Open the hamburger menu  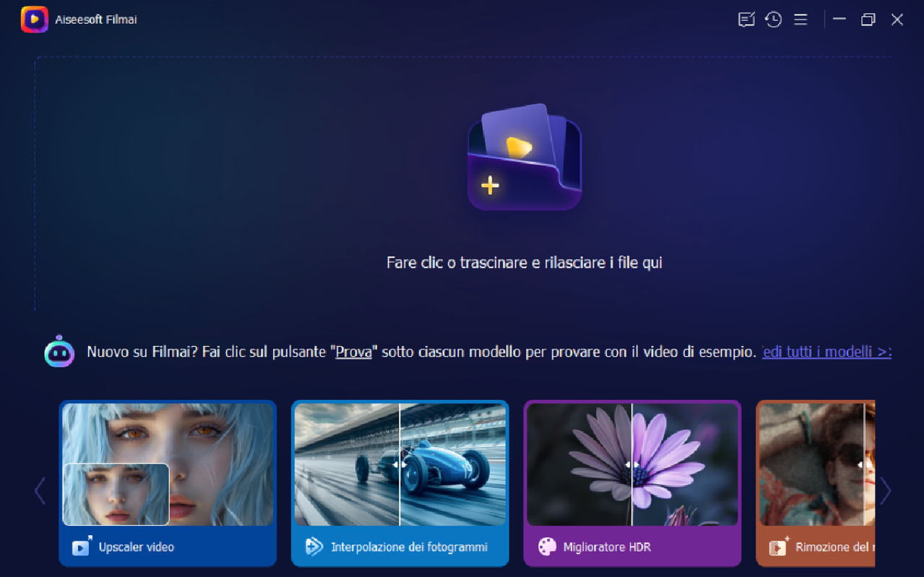(801, 19)
